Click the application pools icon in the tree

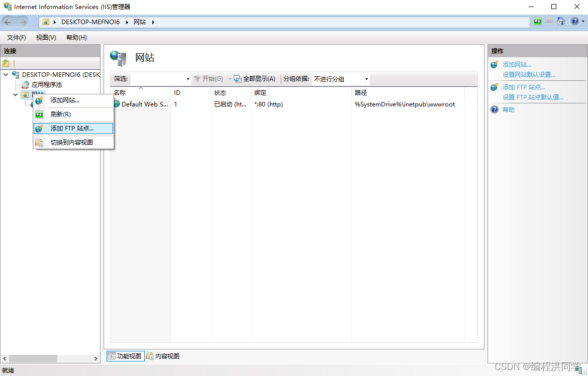click(25, 85)
